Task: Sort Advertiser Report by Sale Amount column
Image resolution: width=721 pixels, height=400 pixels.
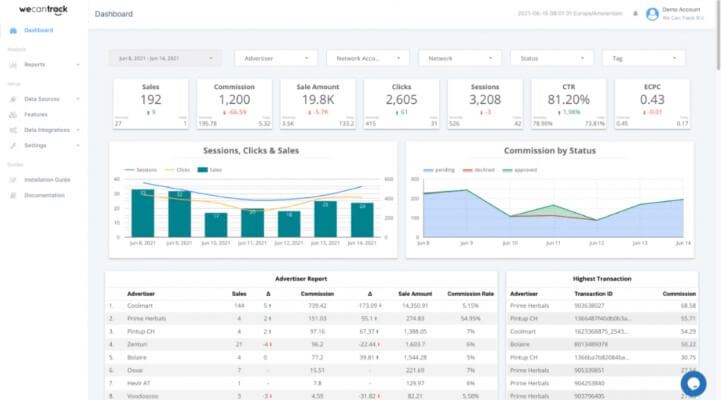Action: tap(415, 294)
